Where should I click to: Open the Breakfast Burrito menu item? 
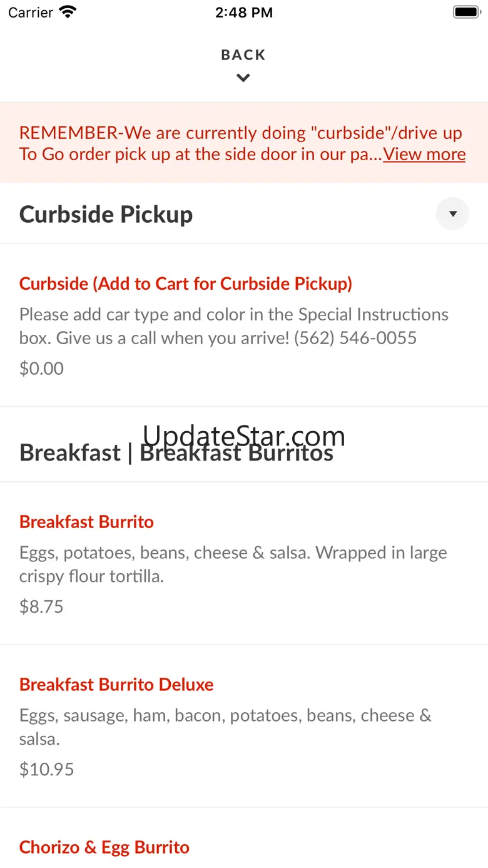coord(86,521)
